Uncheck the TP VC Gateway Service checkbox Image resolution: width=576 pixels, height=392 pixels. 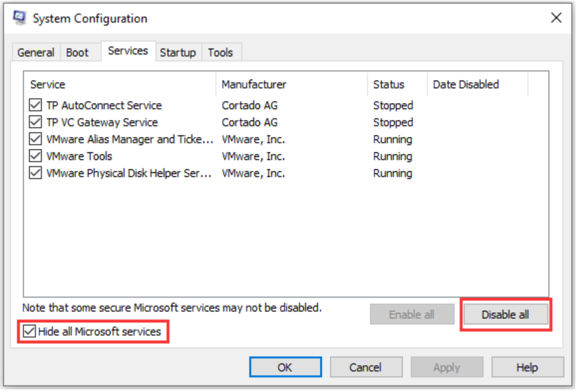pos(36,122)
